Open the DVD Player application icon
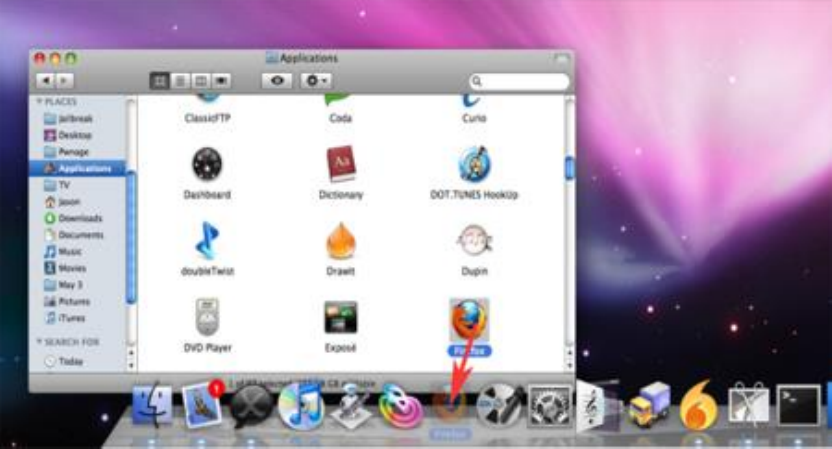 tap(207, 317)
